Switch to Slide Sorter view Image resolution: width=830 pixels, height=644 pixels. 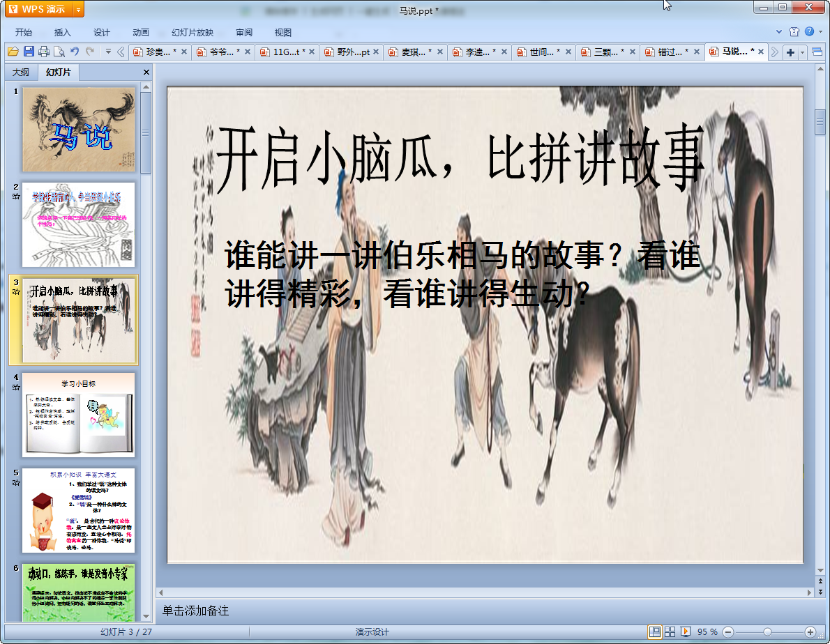point(670,632)
